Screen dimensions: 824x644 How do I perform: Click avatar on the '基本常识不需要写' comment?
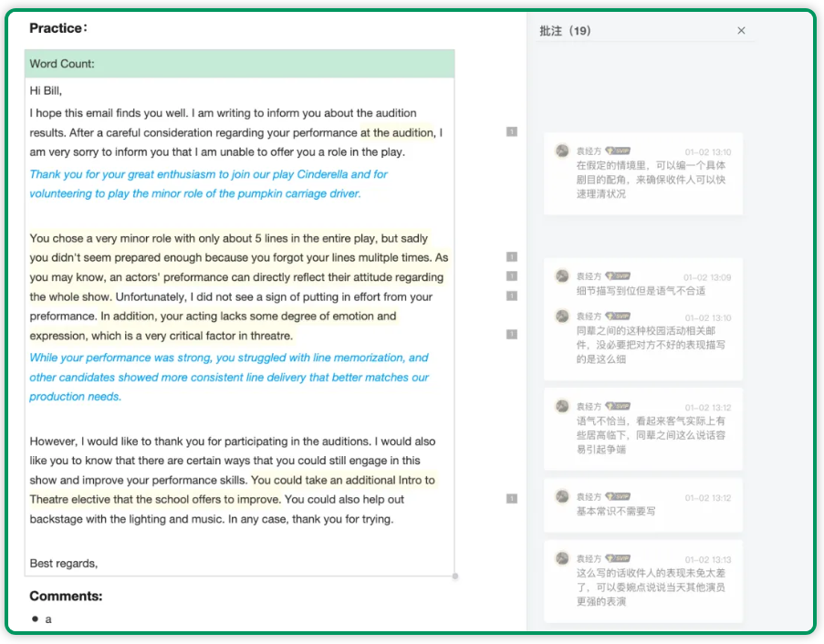click(x=562, y=497)
